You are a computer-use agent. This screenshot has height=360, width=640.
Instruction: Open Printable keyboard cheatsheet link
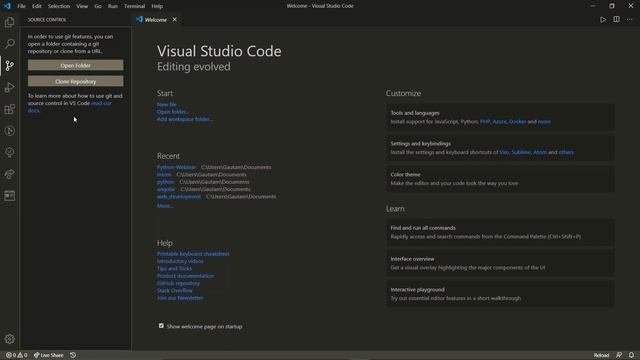coord(193,254)
